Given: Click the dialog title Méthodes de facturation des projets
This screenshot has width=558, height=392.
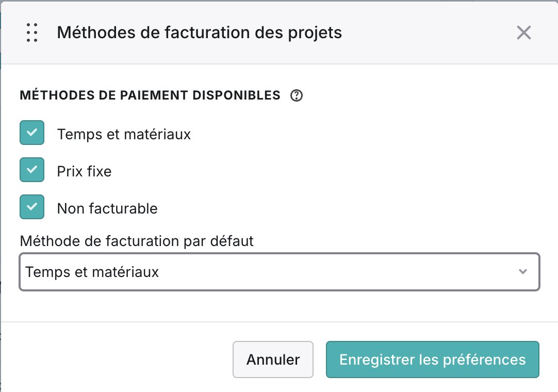Looking at the screenshot, I should pyautogui.click(x=199, y=33).
